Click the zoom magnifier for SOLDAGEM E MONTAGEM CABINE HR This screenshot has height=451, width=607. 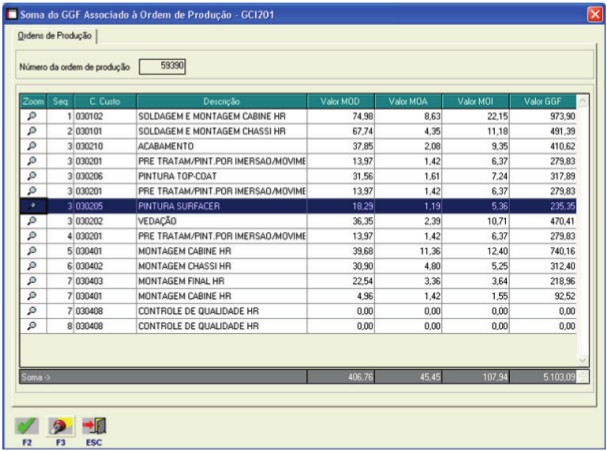(32, 116)
